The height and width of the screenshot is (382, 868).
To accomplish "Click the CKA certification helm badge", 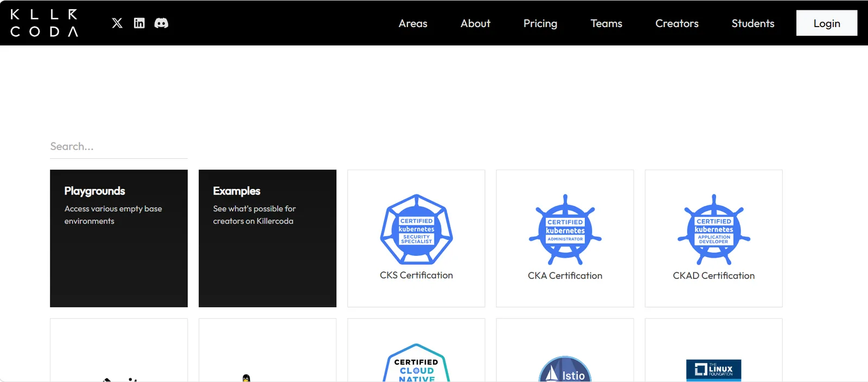I will 565,230.
